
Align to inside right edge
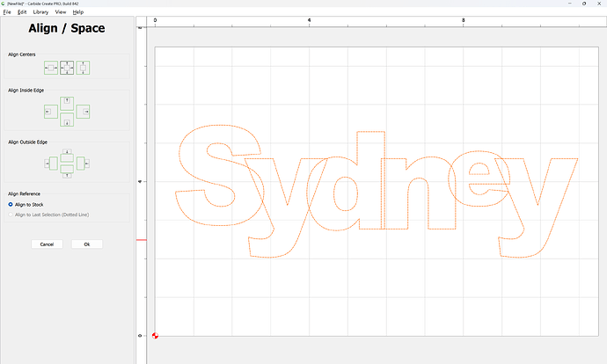tap(84, 111)
